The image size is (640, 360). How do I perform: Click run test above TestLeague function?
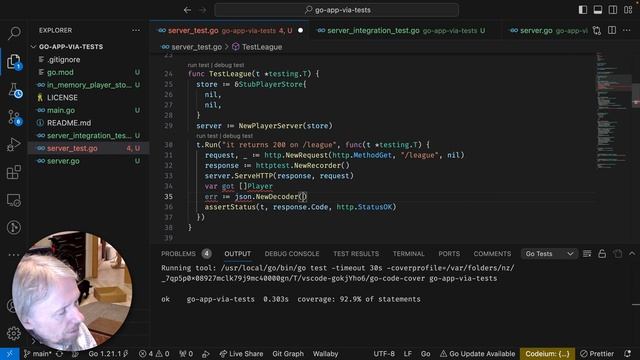[x=198, y=65]
